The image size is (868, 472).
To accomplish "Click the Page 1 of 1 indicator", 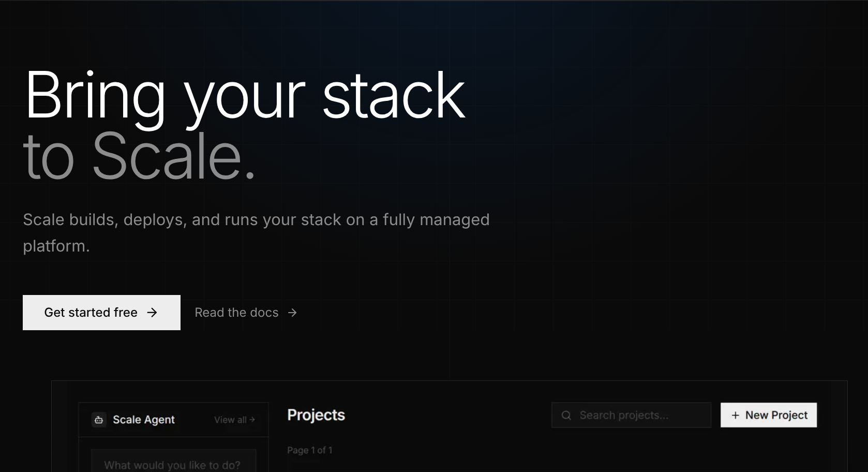I will [x=310, y=450].
